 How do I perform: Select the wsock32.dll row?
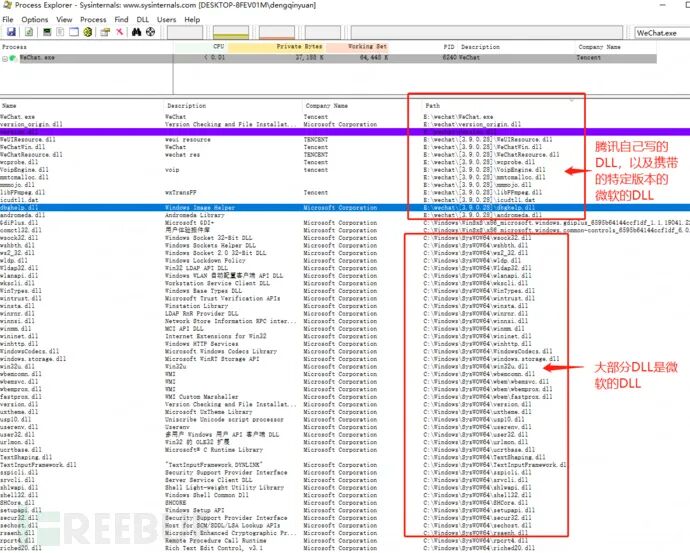tap(345, 238)
